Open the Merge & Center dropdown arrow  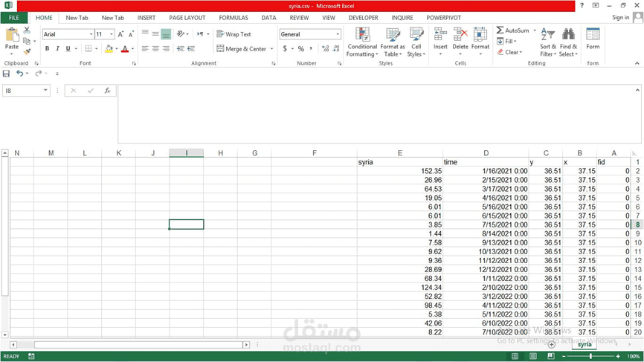pyautogui.click(x=272, y=49)
